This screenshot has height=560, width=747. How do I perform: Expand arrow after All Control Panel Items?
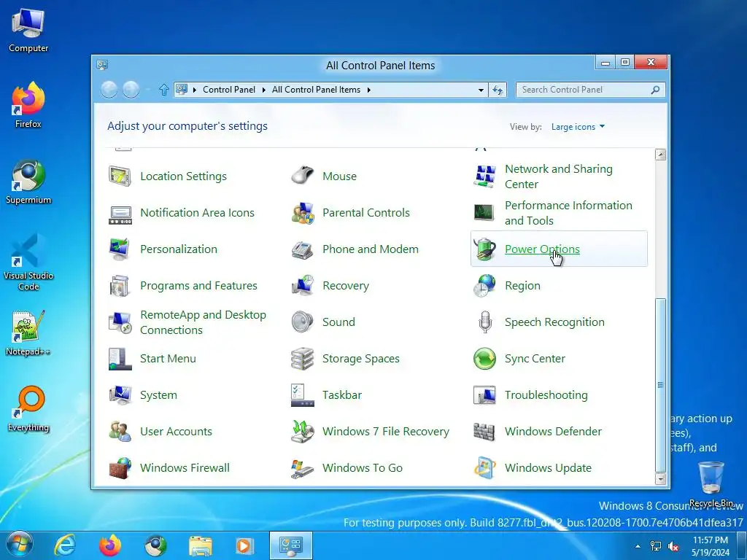[x=368, y=90]
